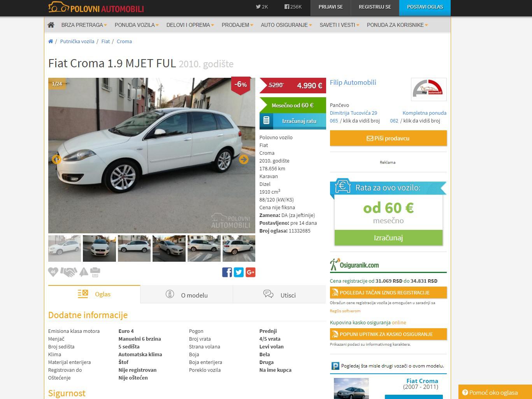
Task: Open Filip Automobili dealer name link
Action: click(x=353, y=82)
